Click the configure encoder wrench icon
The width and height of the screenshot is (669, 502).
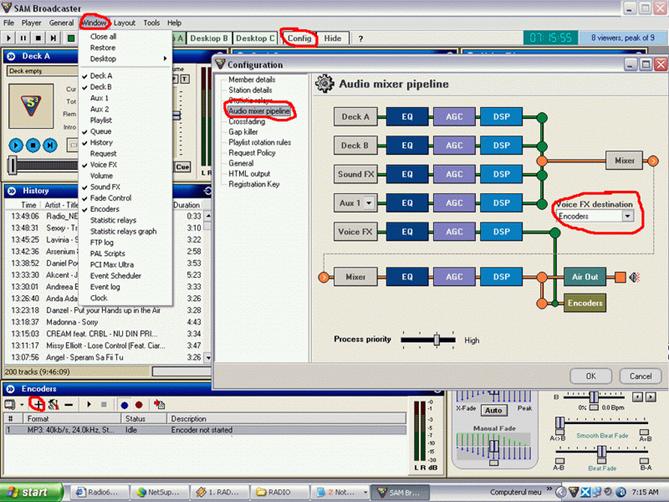point(52,404)
